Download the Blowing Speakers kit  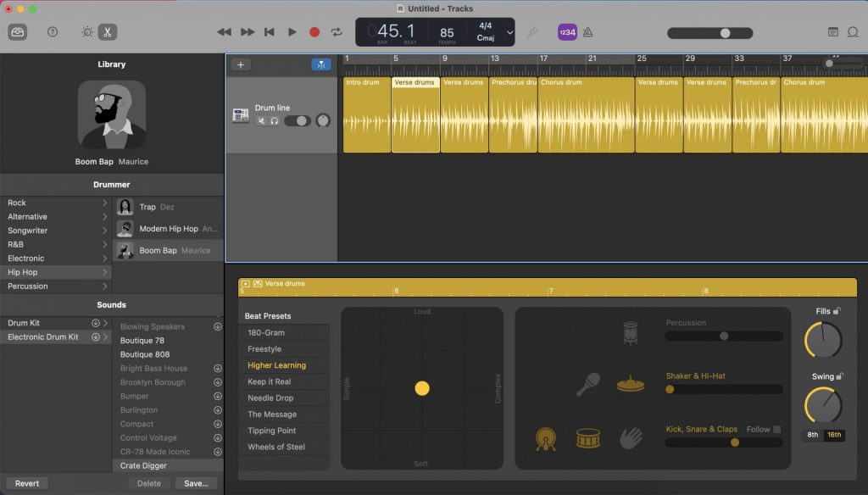(218, 326)
